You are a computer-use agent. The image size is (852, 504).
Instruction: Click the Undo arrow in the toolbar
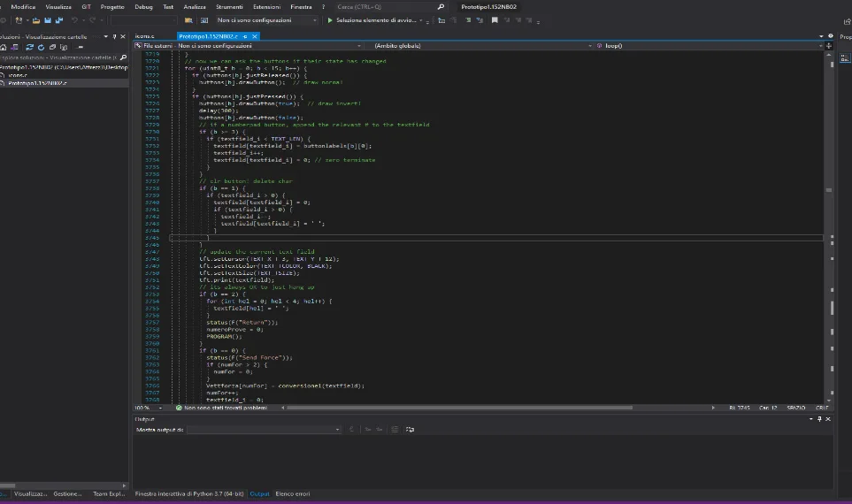tap(74, 20)
